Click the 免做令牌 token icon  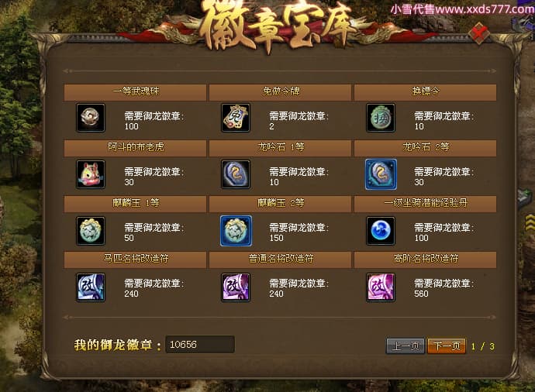coord(236,118)
